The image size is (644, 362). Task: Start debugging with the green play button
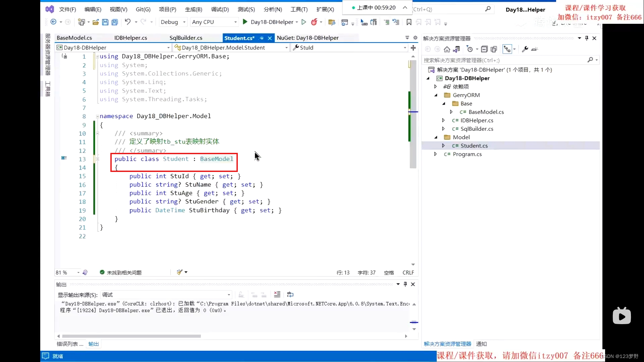[x=245, y=22]
